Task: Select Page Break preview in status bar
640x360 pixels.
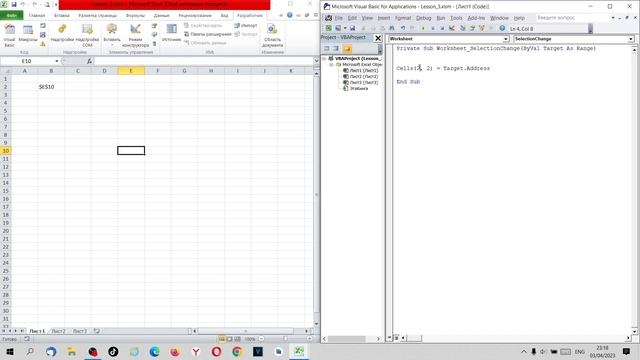Action: 237,339
